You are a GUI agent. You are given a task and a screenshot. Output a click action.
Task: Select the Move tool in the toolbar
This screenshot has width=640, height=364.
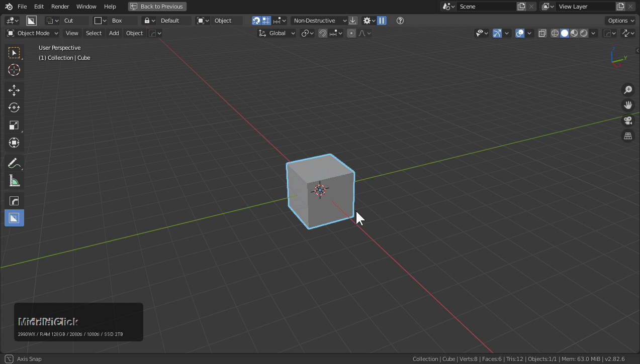point(14,90)
